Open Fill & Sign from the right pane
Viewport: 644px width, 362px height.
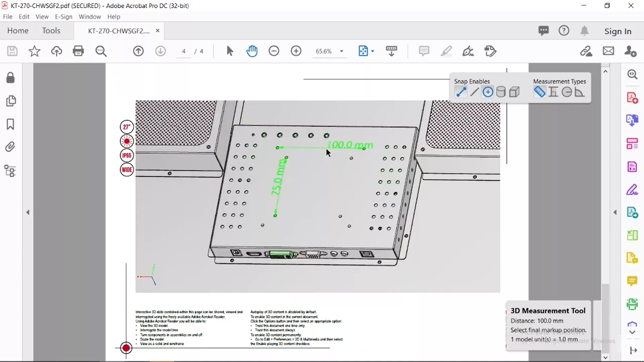(x=633, y=190)
